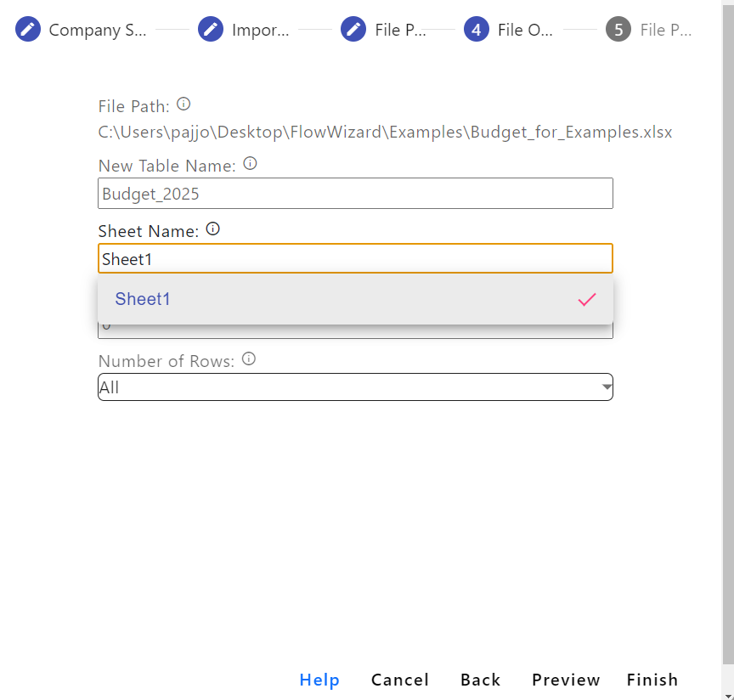Viewport: 734px width, 700px height.
Task: Click the Finish button
Action: tap(652, 680)
